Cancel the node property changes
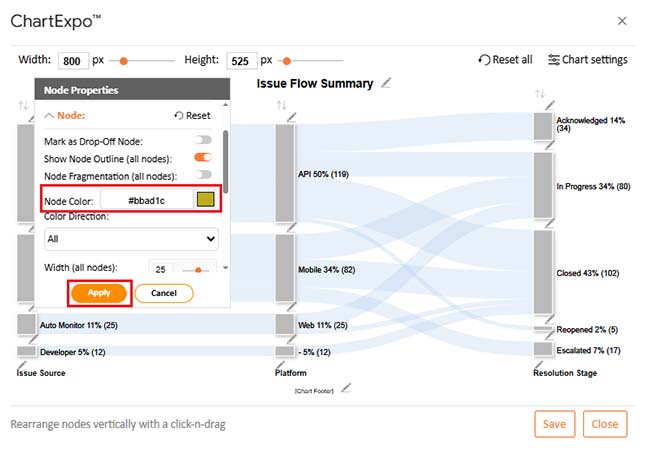The image size is (650, 454). click(x=163, y=293)
